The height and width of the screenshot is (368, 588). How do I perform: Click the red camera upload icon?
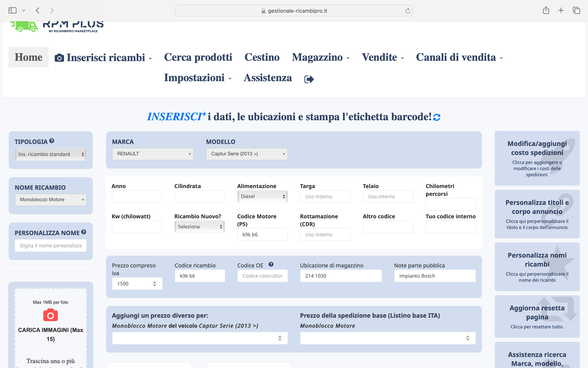pos(51,315)
